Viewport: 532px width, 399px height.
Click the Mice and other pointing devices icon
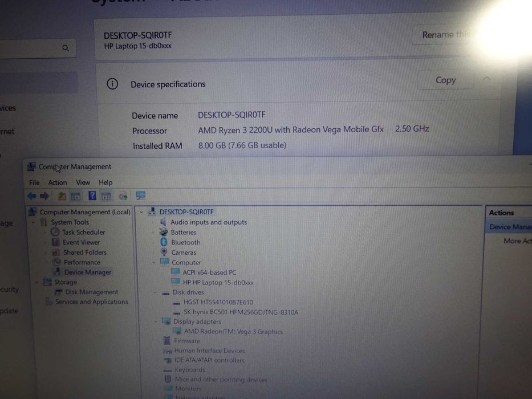(168, 379)
